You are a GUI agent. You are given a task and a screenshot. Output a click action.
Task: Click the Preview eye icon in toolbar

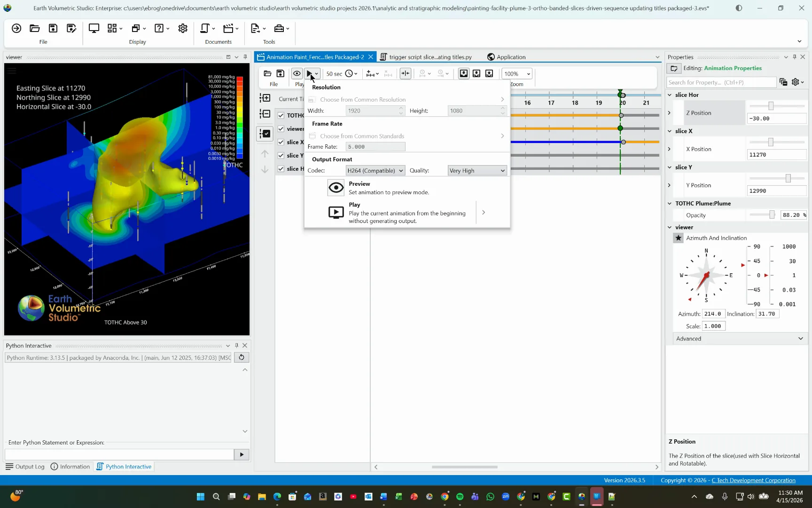297,73
